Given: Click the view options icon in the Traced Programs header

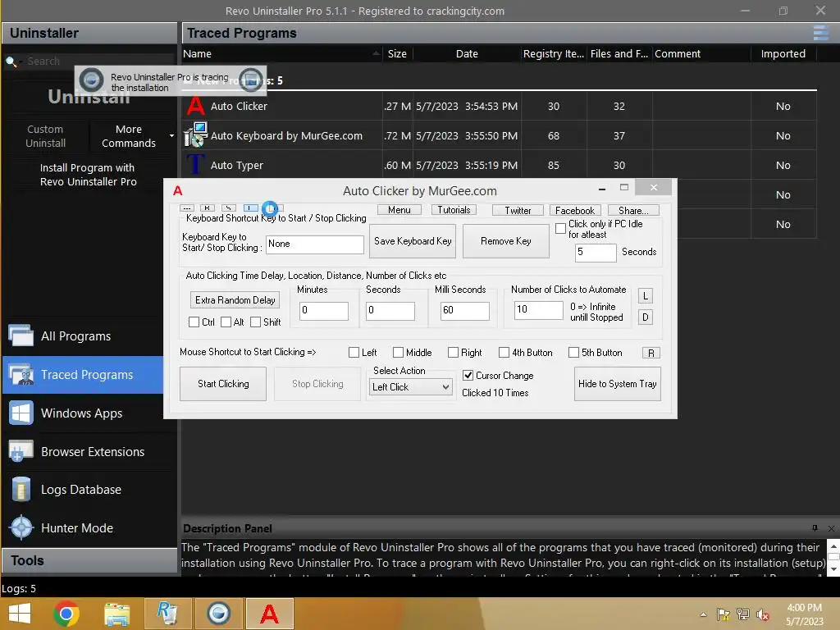Looking at the screenshot, I should 820,33.
